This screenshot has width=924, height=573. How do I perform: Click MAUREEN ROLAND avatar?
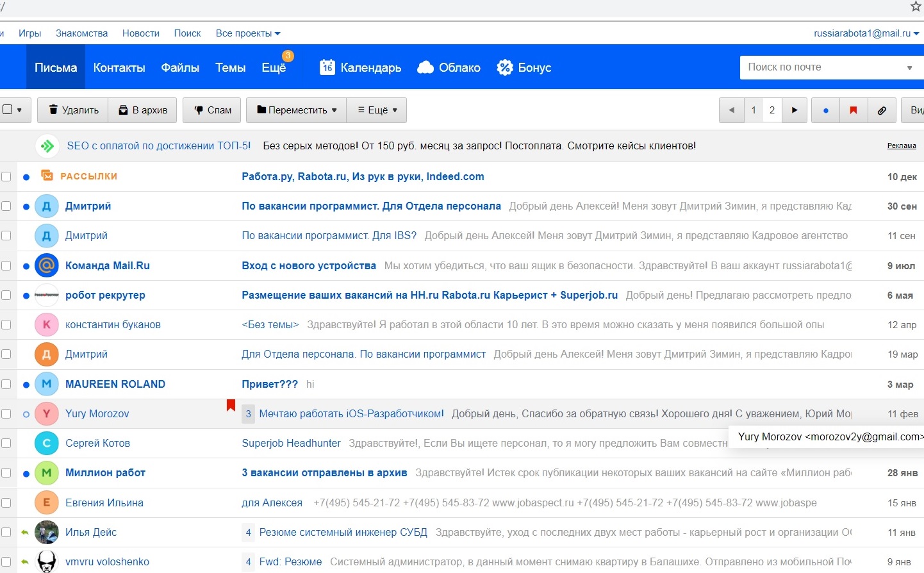pyautogui.click(x=46, y=384)
